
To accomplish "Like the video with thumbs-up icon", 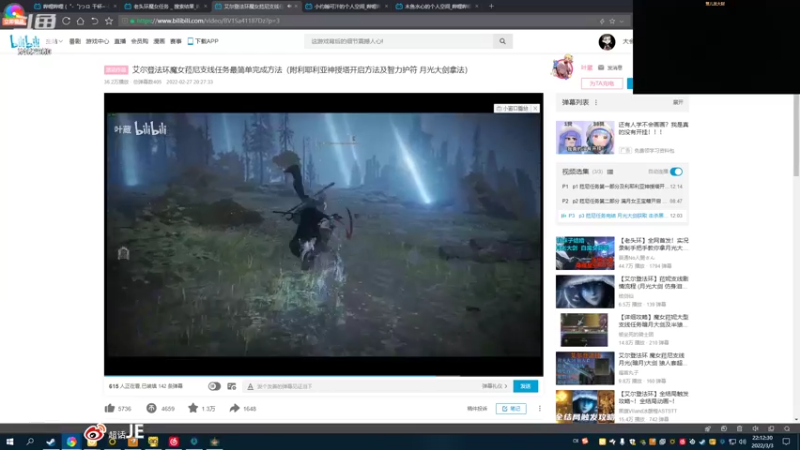I will (x=110, y=408).
